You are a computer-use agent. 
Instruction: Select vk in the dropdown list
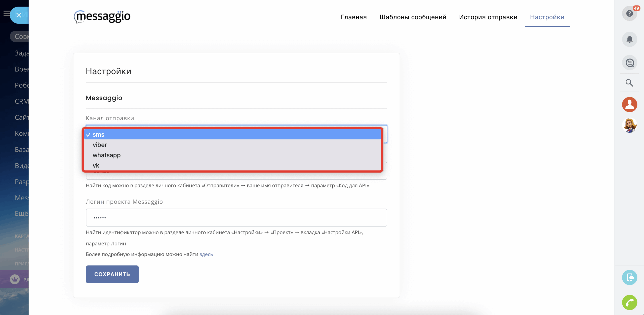pyautogui.click(x=96, y=166)
